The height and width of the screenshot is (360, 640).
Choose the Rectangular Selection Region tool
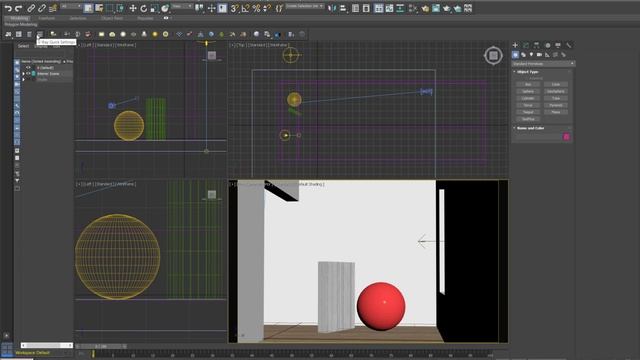tap(110, 8)
